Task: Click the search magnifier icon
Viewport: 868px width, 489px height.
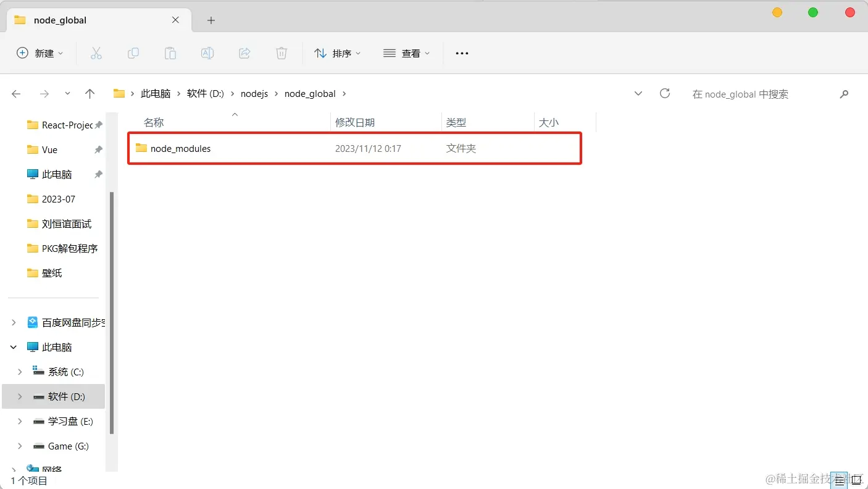Action: pos(844,94)
